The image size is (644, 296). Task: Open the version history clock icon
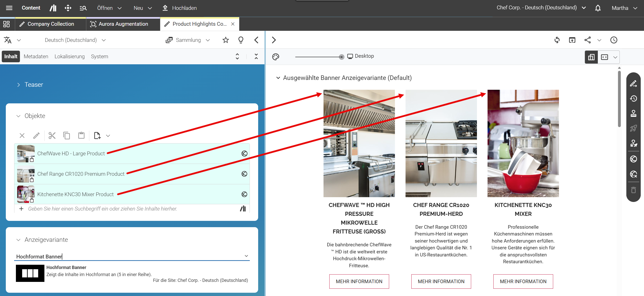[x=614, y=40]
